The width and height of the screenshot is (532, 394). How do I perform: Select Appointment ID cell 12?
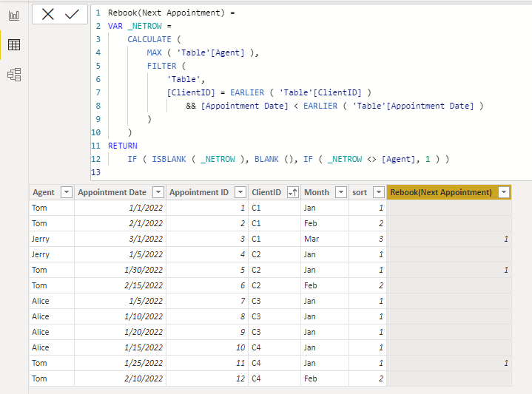(207, 378)
